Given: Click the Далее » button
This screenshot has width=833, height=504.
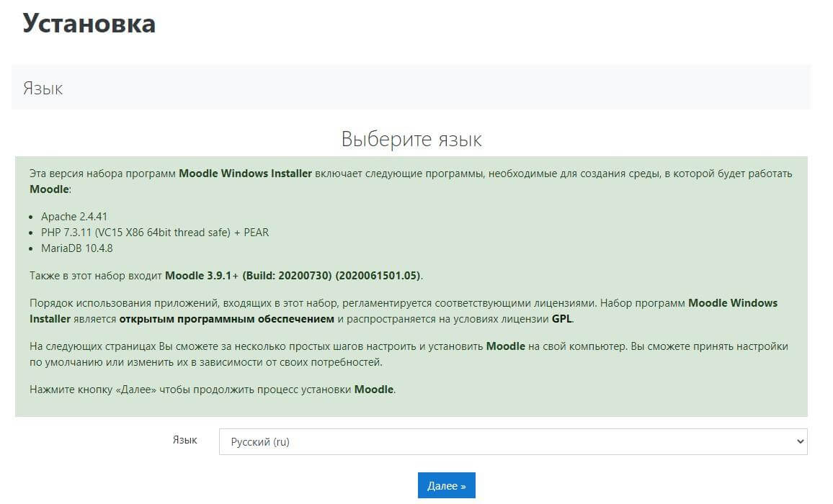Looking at the screenshot, I should (446, 485).
